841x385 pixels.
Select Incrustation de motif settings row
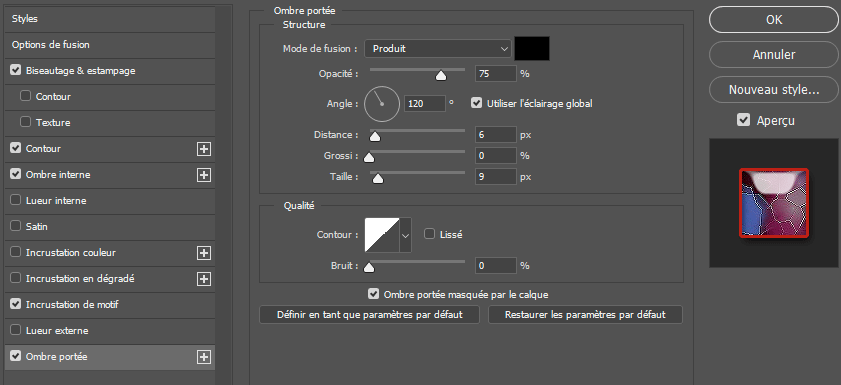[x=109, y=305]
